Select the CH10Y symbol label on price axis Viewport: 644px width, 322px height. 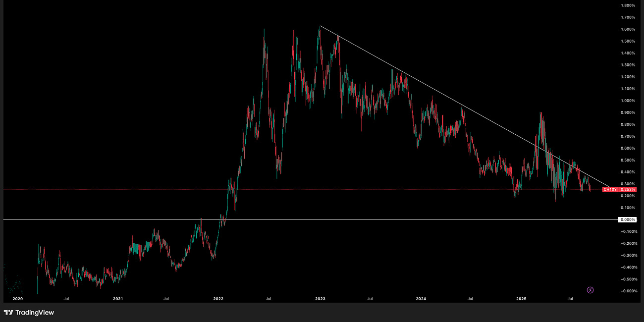tap(610, 189)
